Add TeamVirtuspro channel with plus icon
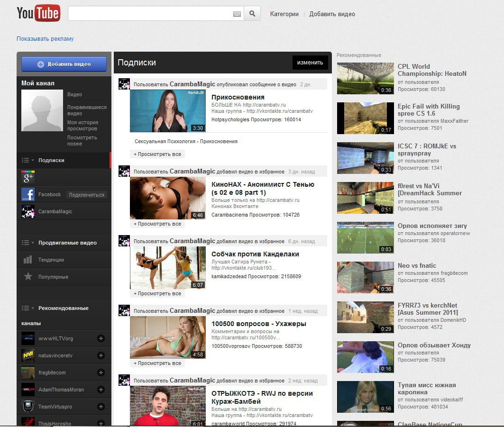This screenshot has width=504, height=427. (x=101, y=407)
